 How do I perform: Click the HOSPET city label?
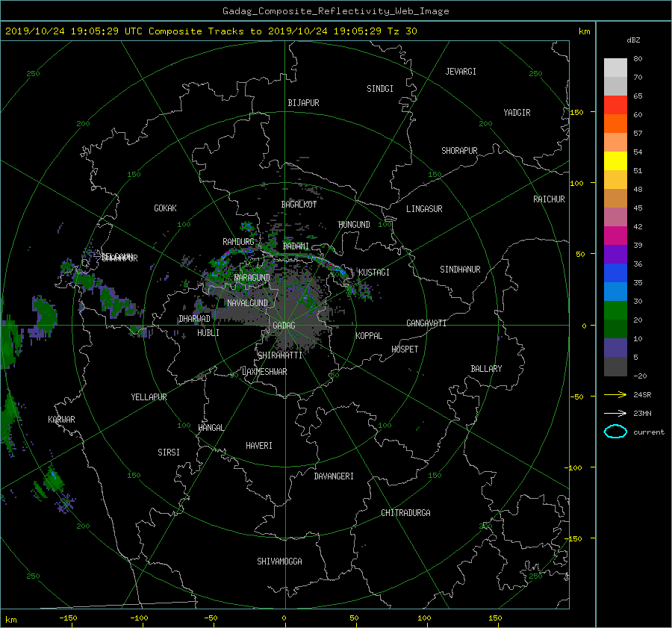tap(405, 349)
